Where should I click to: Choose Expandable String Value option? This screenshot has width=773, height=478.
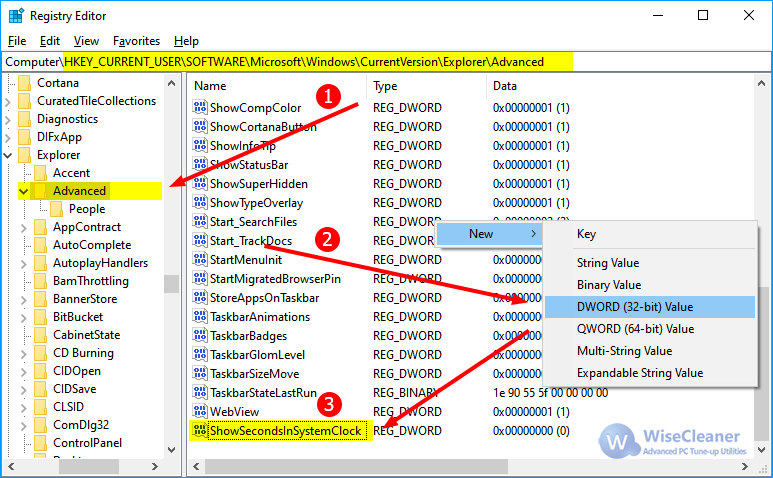point(650,373)
